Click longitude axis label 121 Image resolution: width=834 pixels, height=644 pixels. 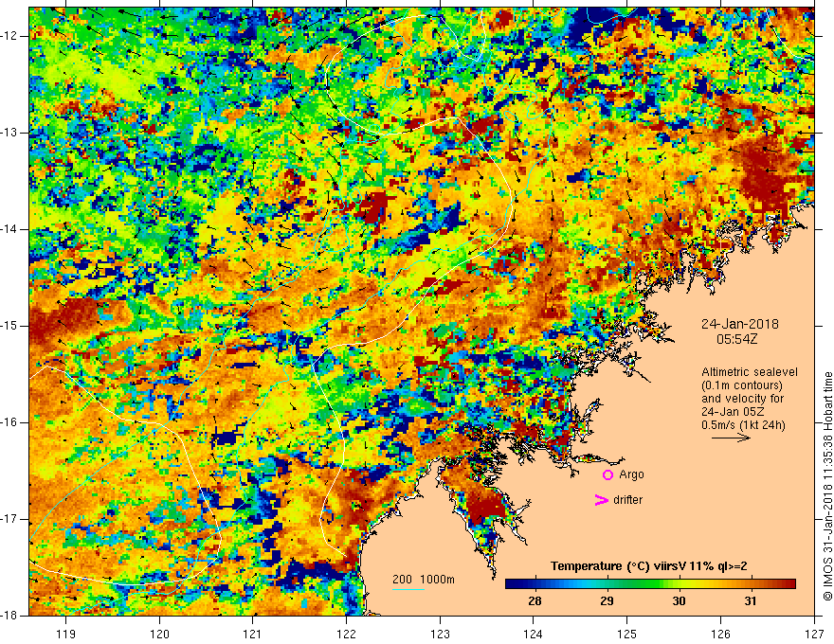point(253,634)
